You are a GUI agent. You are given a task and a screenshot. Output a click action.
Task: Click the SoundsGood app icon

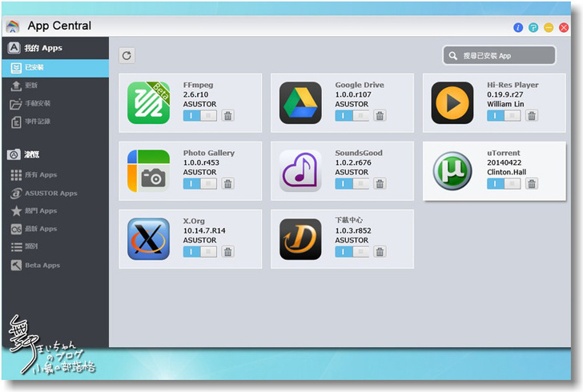pyautogui.click(x=300, y=170)
